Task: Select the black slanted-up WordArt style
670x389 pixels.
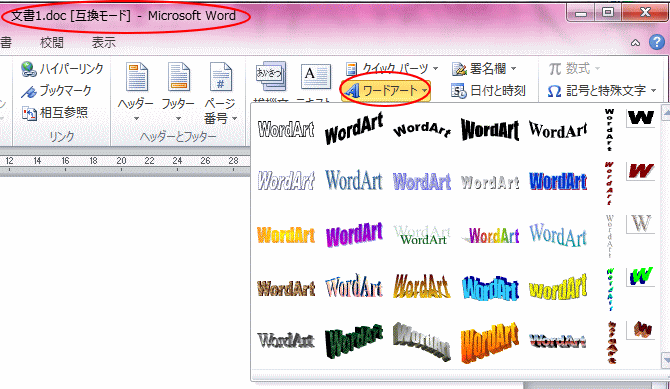Action: point(354,129)
